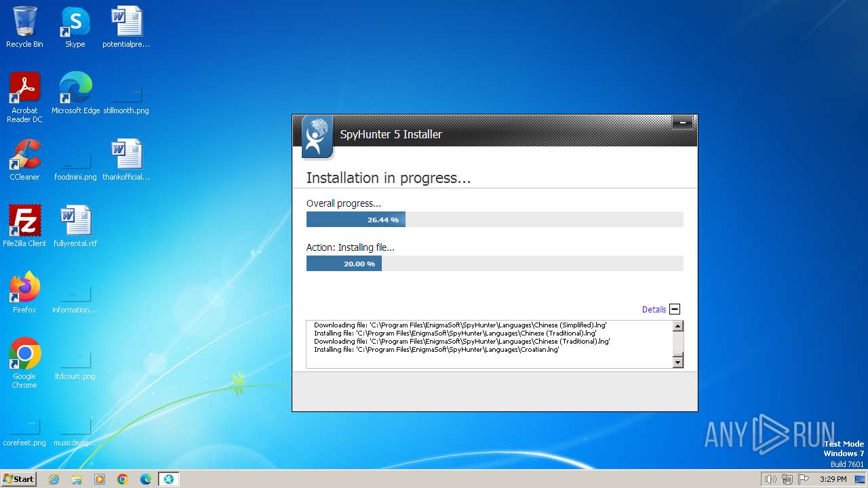868x488 pixels.
Task: Open the Recycle Bin desktop icon
Action: pos(24,27)
